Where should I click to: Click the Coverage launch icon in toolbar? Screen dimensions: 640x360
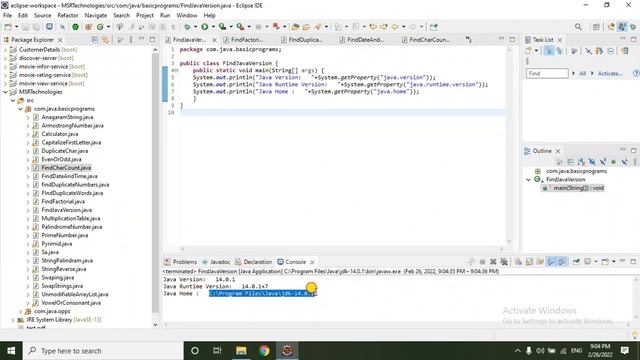pyautogui.click(x=222, y=27)
